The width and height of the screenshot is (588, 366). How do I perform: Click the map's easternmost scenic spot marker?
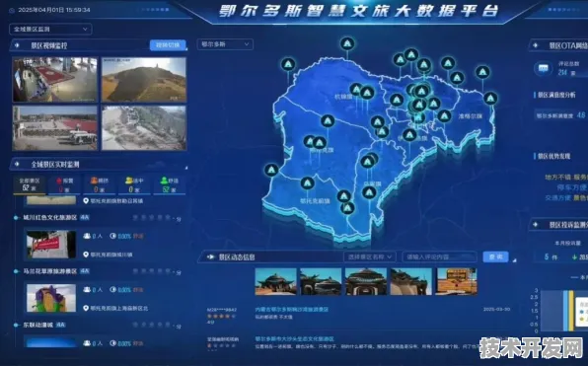[490, 99]
